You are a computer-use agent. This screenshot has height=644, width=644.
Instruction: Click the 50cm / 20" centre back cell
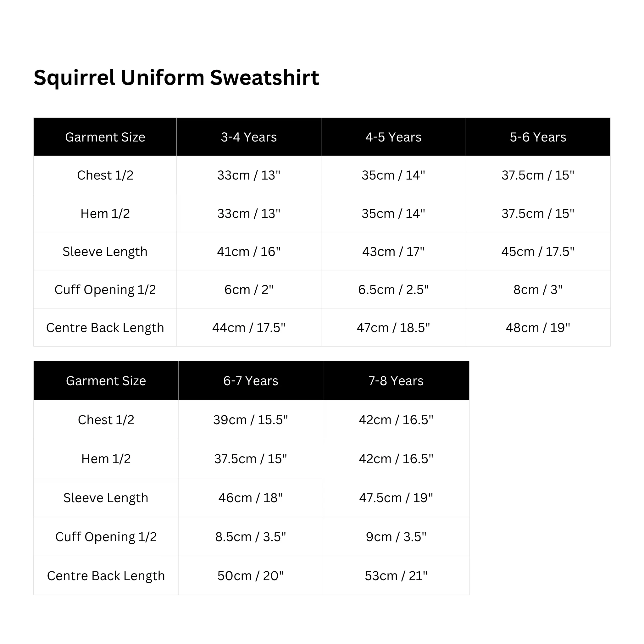250,576
